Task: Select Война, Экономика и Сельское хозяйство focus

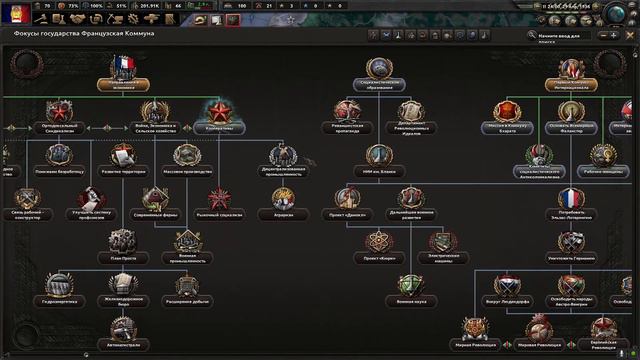Action: click(x=155, y=118)
